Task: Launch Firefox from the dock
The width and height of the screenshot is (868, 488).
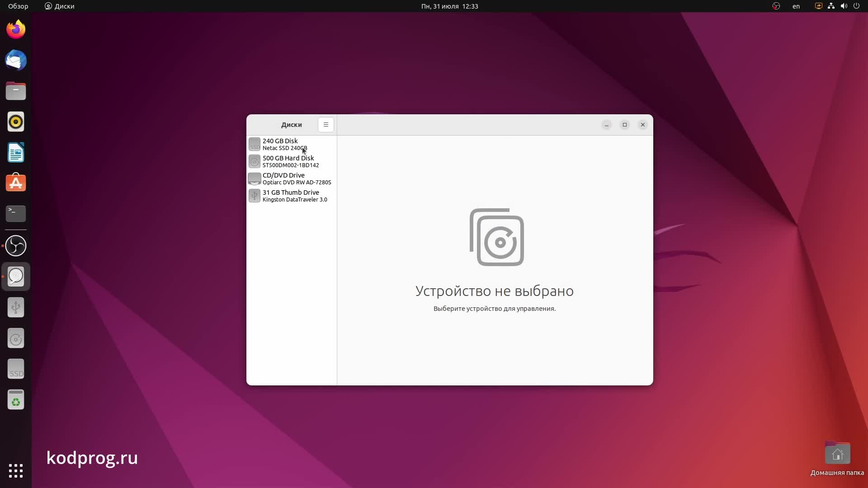Action: 16,28
